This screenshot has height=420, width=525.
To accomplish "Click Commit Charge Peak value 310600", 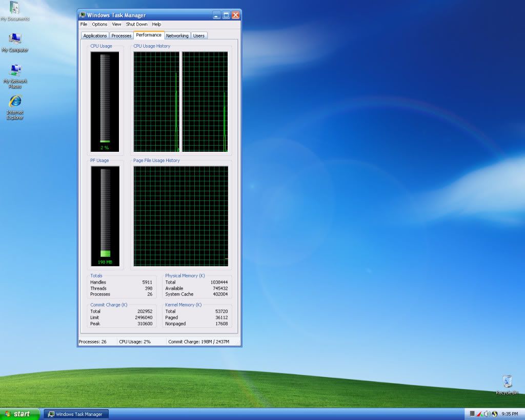I will click(x=145, y=324).
